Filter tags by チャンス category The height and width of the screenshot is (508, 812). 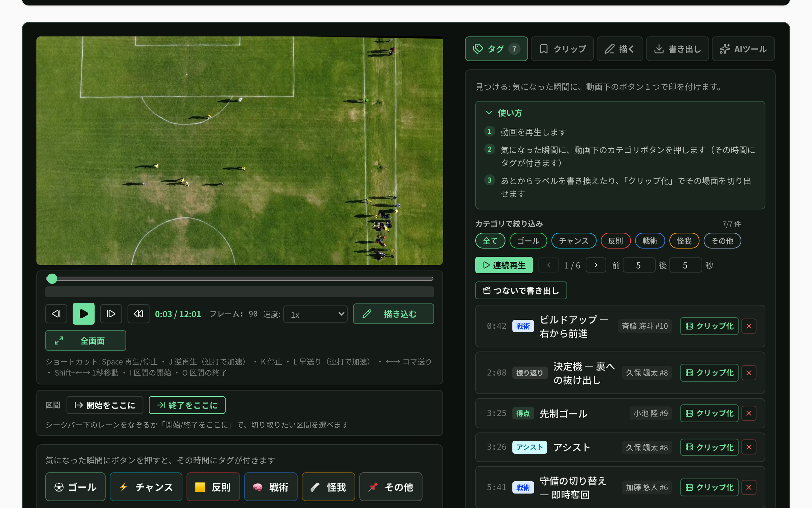tap(574, 241)
